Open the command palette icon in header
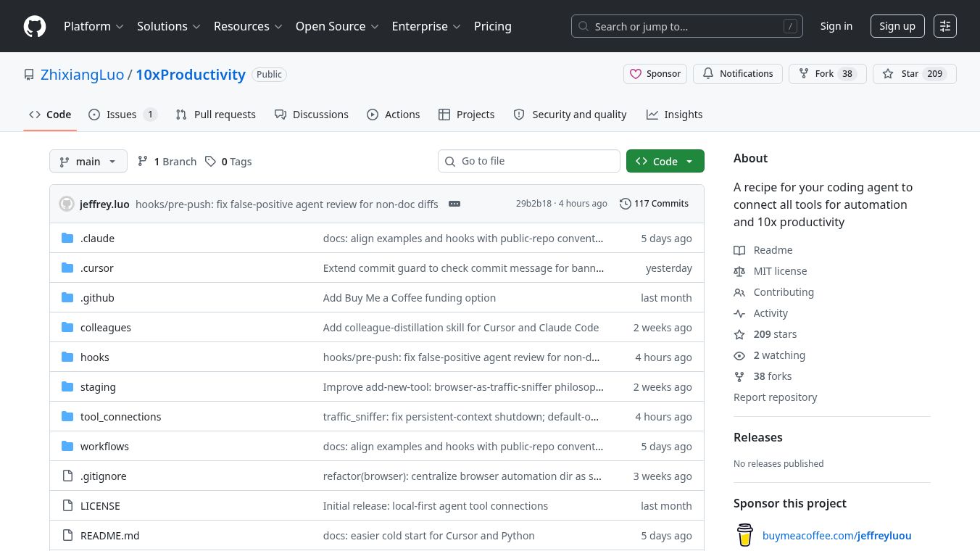This screenshot has width=980, height=551. (944, 26)
